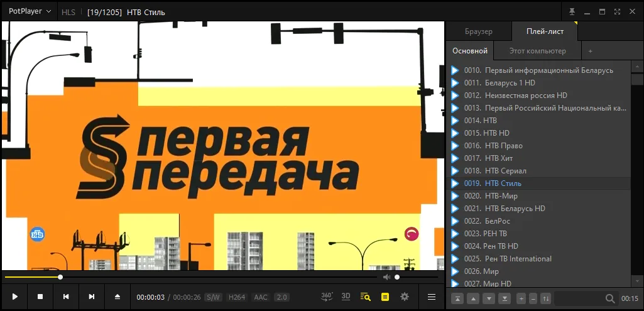Open the hamburger main menu icon
The width and height of the screenshot is (644, 311).
tap(431, 297)
